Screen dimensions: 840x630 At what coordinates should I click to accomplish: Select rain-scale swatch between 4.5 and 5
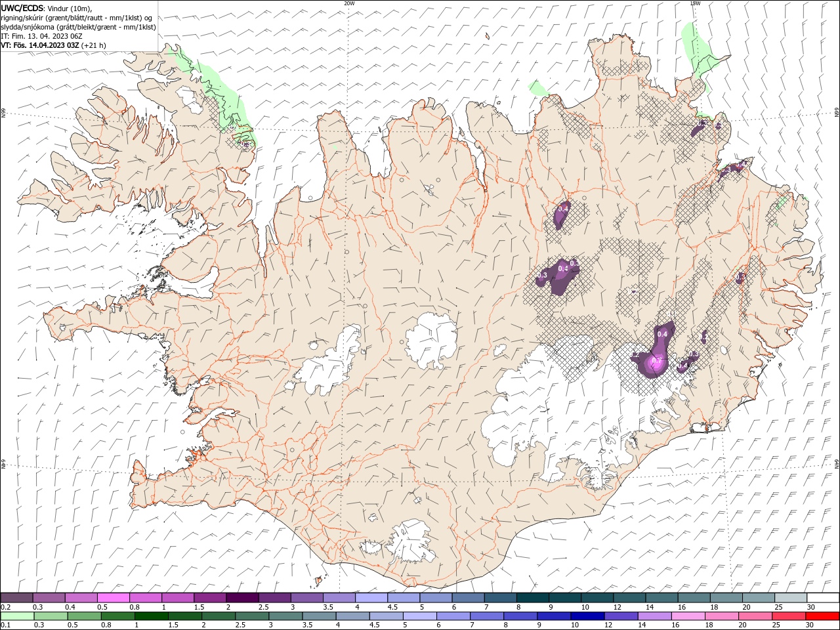386,616
